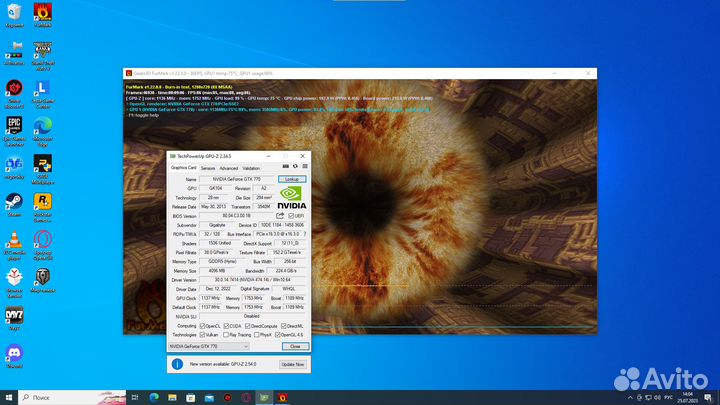Open File Explorer from the taskbar

pyautogui.click(x=172, y=397)
